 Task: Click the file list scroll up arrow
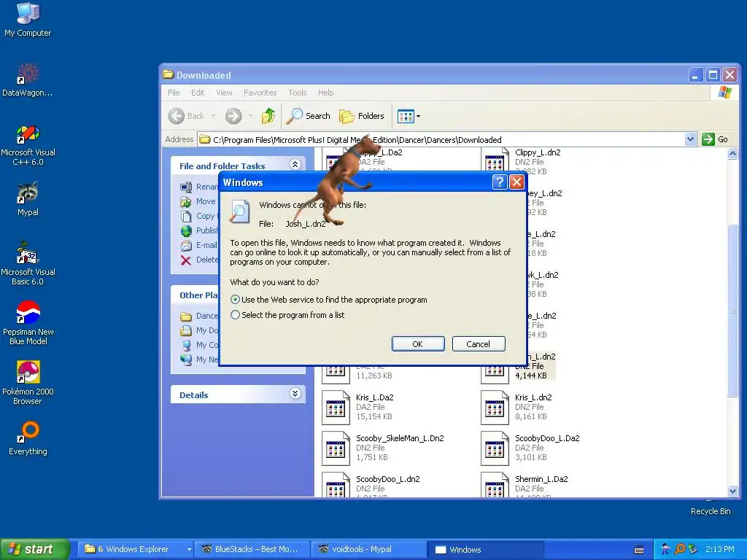click(732, 153)
